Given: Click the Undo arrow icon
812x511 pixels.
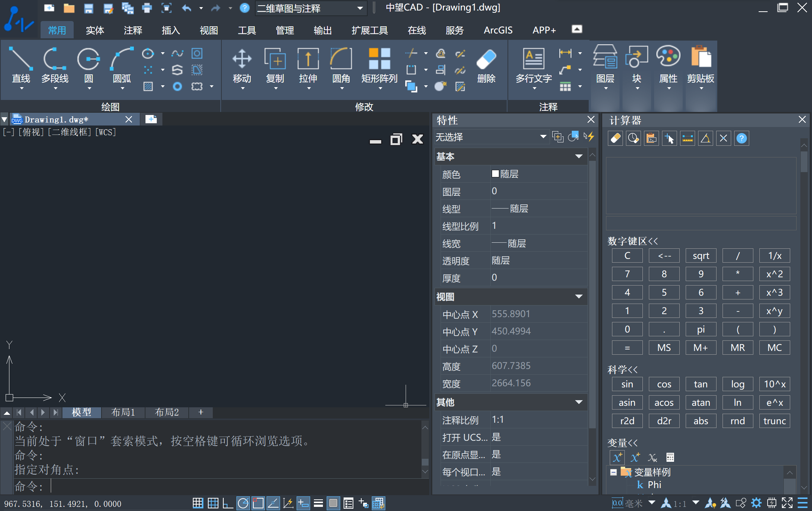Looking at the screenshot, I should click(187, 8).
